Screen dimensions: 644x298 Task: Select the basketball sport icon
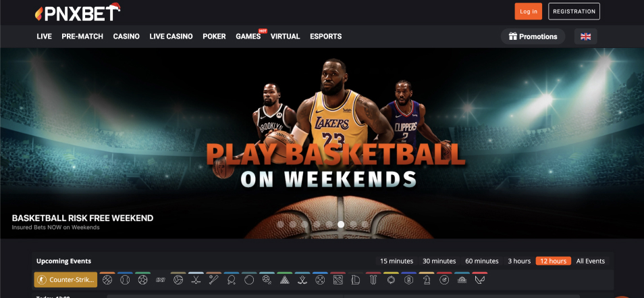point(107,280)
